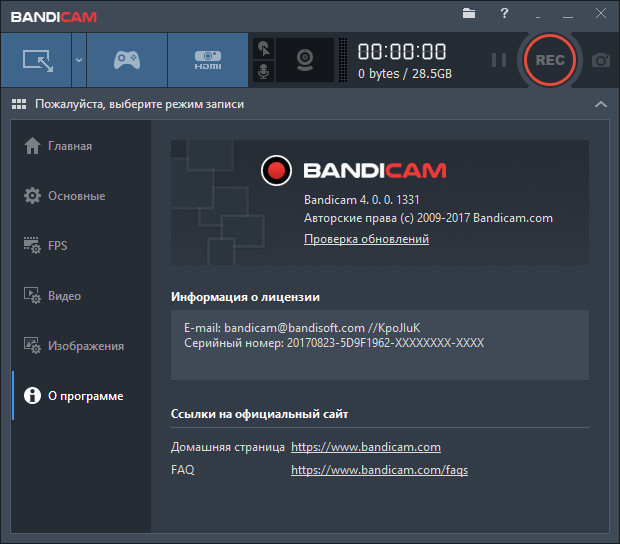620x544 pixels.
Task: Collapse the mode selection panel chevron
Action: tap(600, 104)
